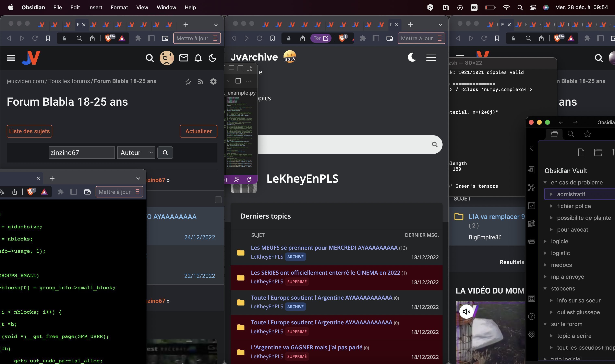615x364 pixels.
Task: Open tab list chevron in zinzino67 forum window
Action: (216, 25)
